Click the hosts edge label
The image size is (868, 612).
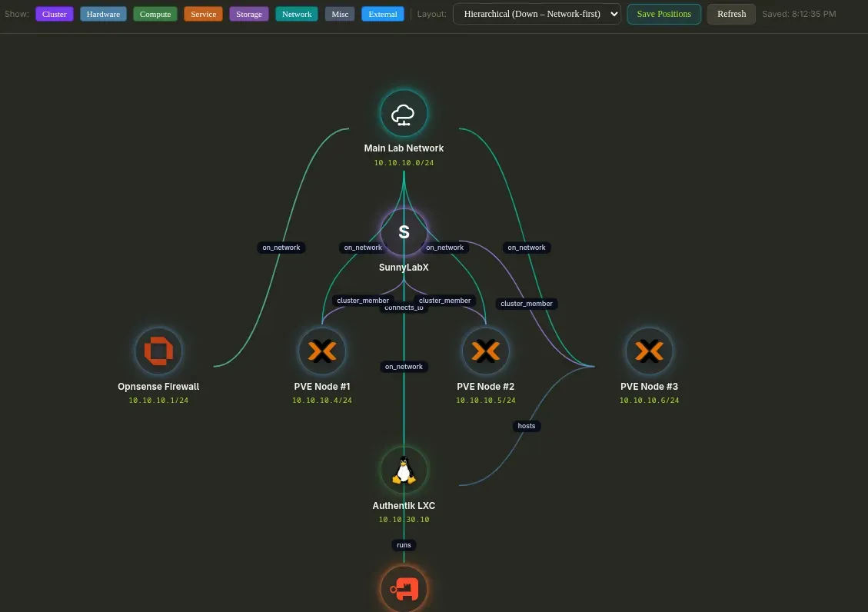click(527, 425)
